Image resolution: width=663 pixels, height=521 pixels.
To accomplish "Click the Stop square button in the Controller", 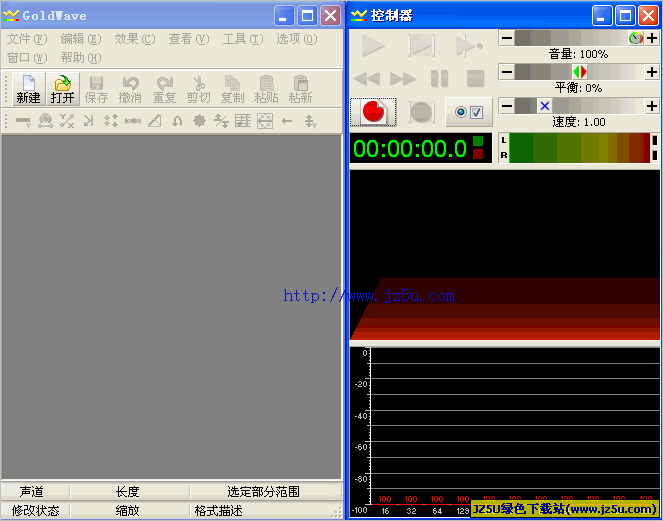I will [475, 79].
